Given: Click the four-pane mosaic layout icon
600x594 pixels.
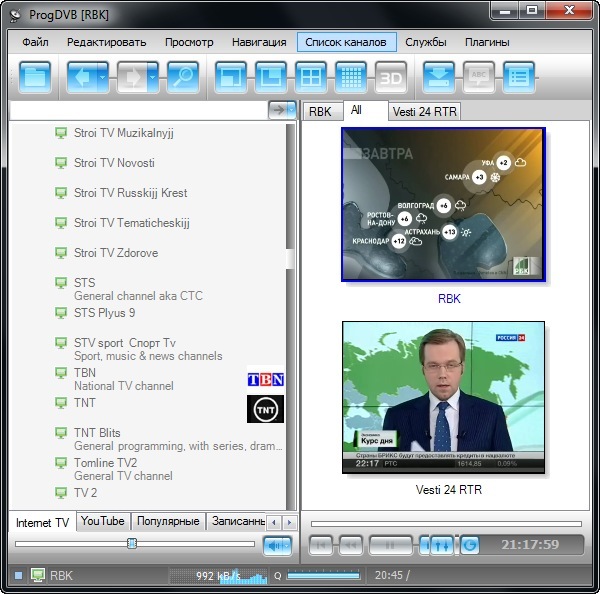Looking at the screenshot, I should (311, 77).
